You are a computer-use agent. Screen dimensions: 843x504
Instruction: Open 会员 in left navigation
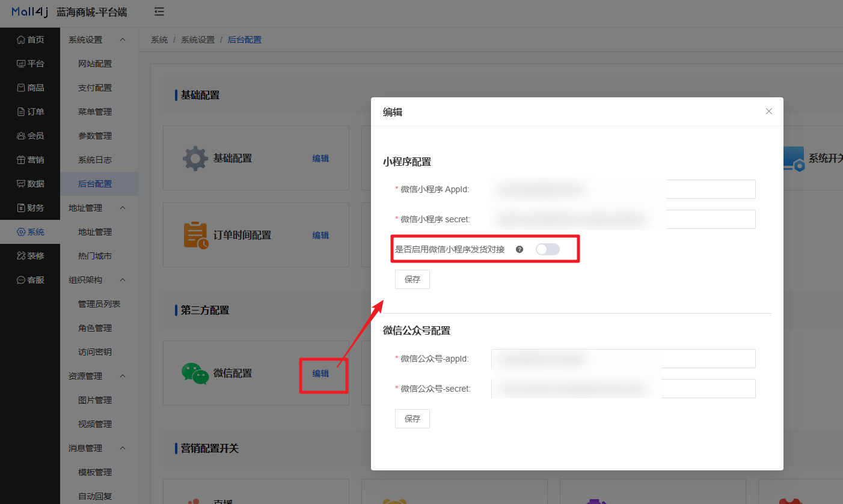click(30, 136)
